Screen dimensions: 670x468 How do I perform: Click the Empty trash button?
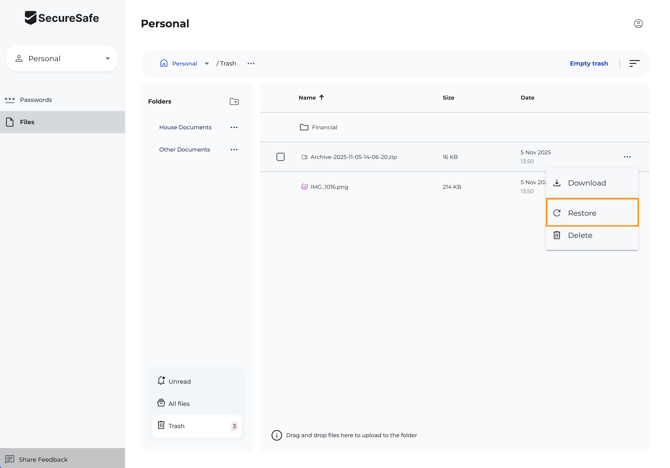pos(588,63)
